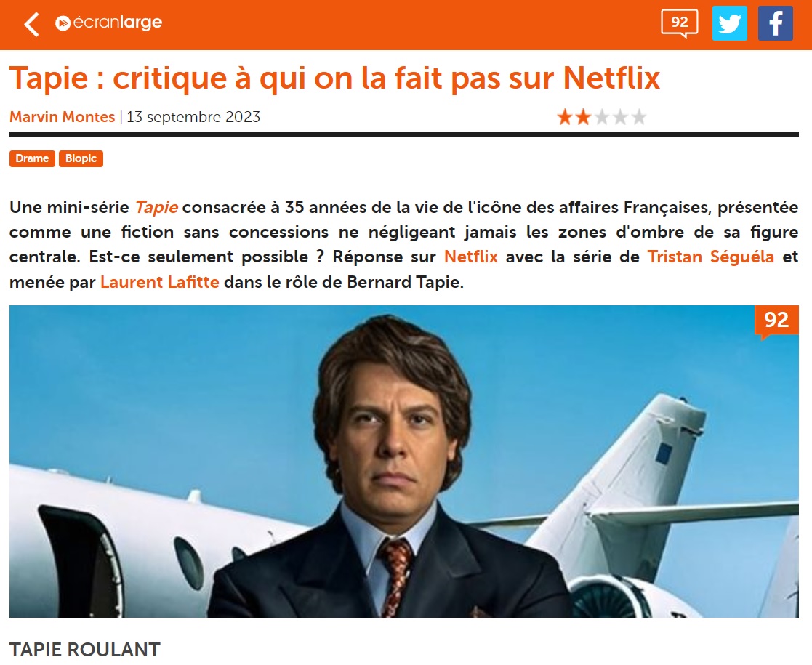
Task: Share the article on Twitter
Action: tap(730, 23)
